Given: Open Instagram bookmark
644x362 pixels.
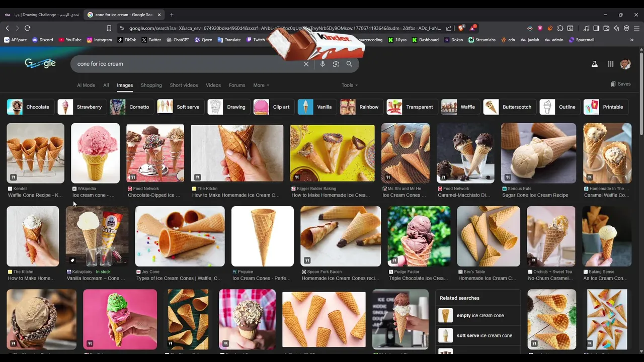Looking at the screenshot, I should (99, 40).
